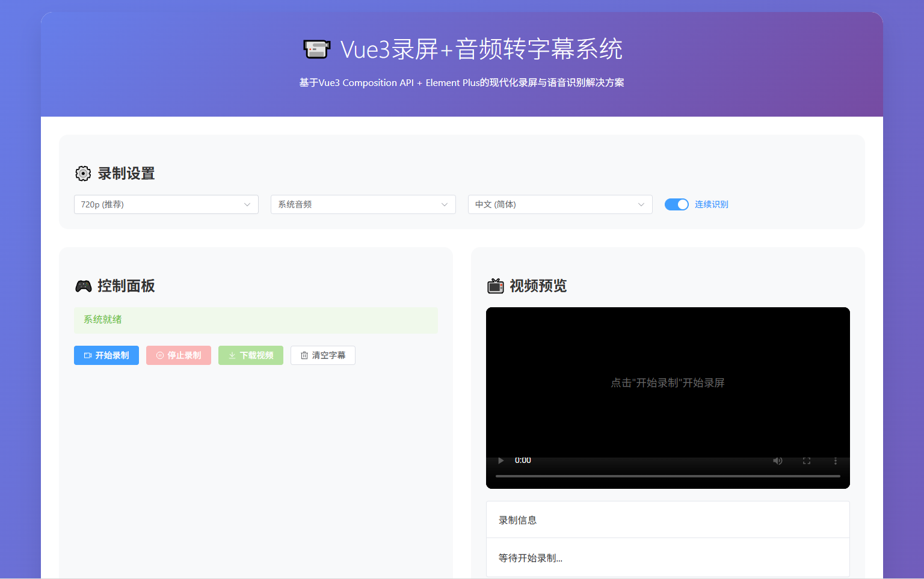Click the TV icon beside 视频预览

[495, 286]
